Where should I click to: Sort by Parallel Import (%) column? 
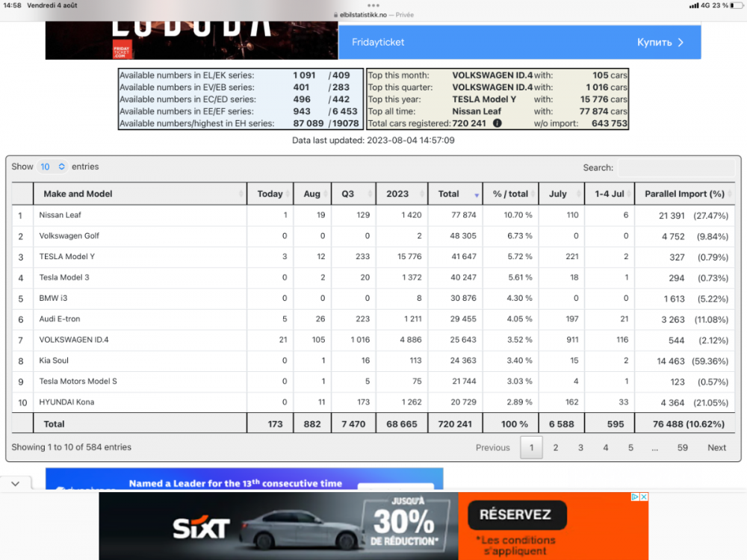pyautogui.click(x=684, y=194)
